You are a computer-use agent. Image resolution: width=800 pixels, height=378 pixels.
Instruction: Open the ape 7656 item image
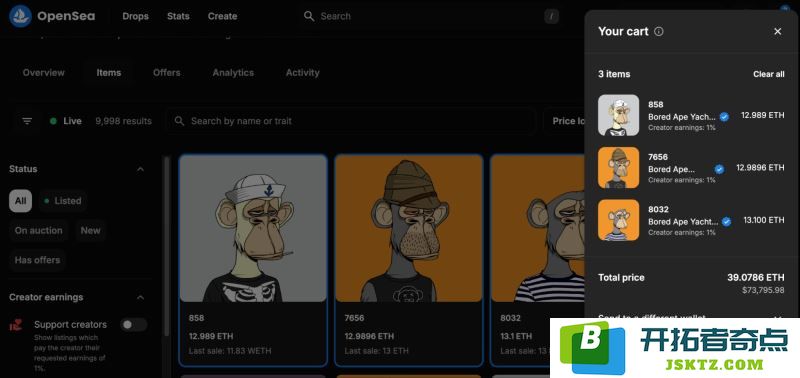click(409, 229)
